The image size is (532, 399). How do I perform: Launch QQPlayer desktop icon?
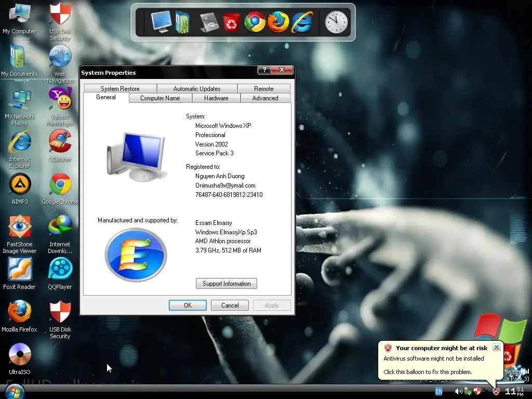coord(60,274)
